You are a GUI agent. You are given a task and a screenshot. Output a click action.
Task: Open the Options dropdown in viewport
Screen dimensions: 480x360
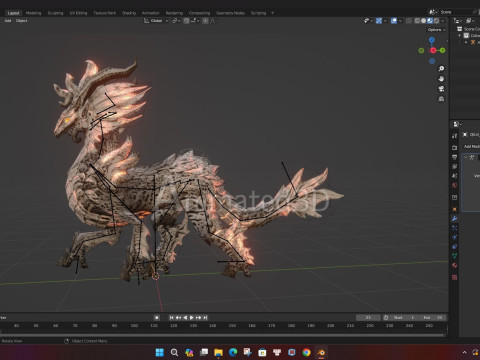(437, 30)
